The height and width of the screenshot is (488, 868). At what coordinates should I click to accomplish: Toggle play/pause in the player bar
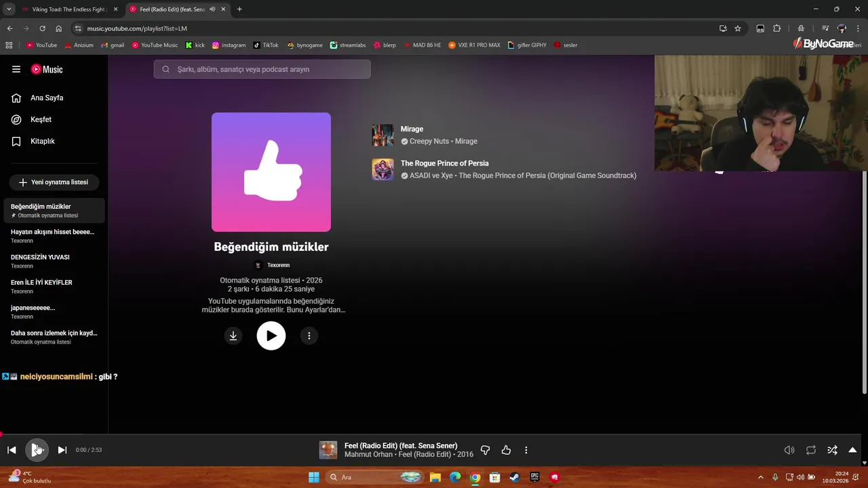tap(37, 450)
